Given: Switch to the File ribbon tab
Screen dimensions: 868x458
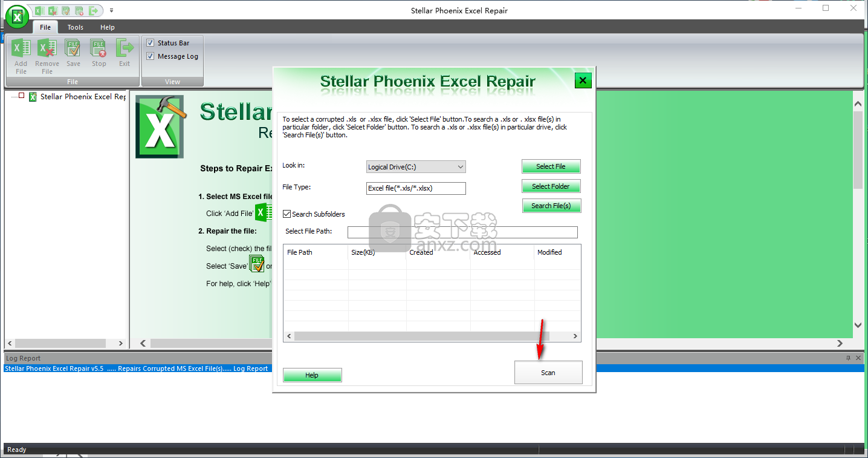Looking at the screenshot, I should (45, 27).
